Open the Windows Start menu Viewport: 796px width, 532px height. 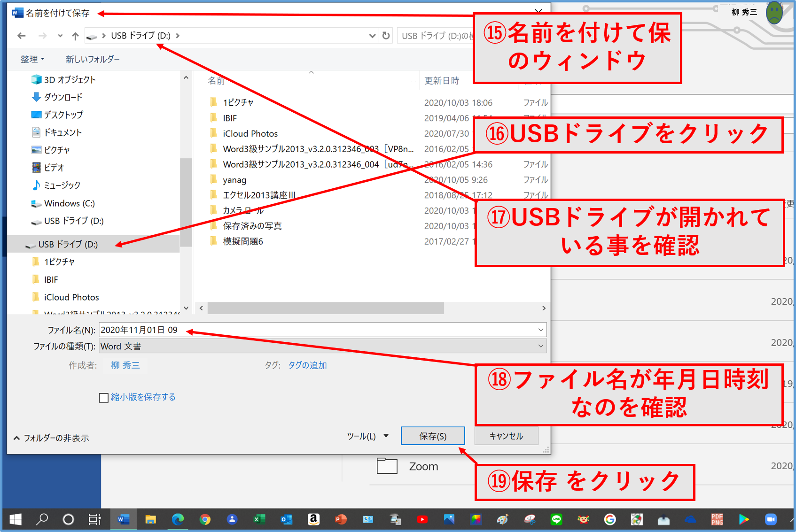tap(15, 519)
